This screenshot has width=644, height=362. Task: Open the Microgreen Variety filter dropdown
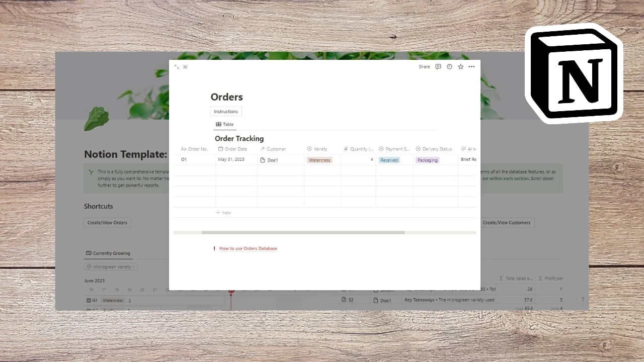click(111, 266)
